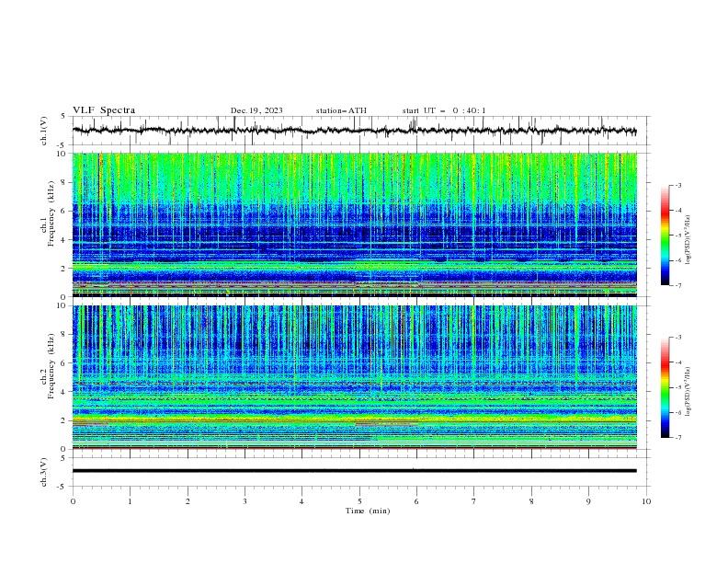
Task: Click the 'VLF Spectra' title text
Action: [x=104, y=110]
